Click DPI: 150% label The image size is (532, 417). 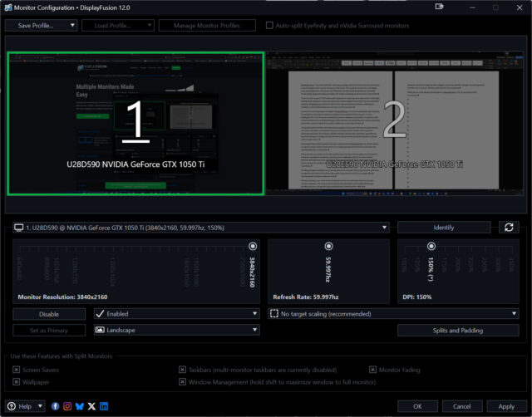pos(417,297)
